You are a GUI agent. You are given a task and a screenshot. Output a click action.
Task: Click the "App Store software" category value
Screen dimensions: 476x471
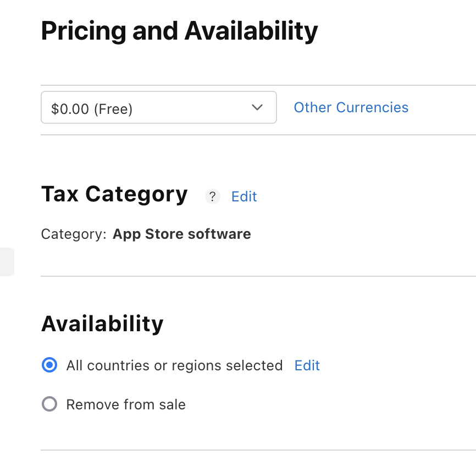coord(181,234)
